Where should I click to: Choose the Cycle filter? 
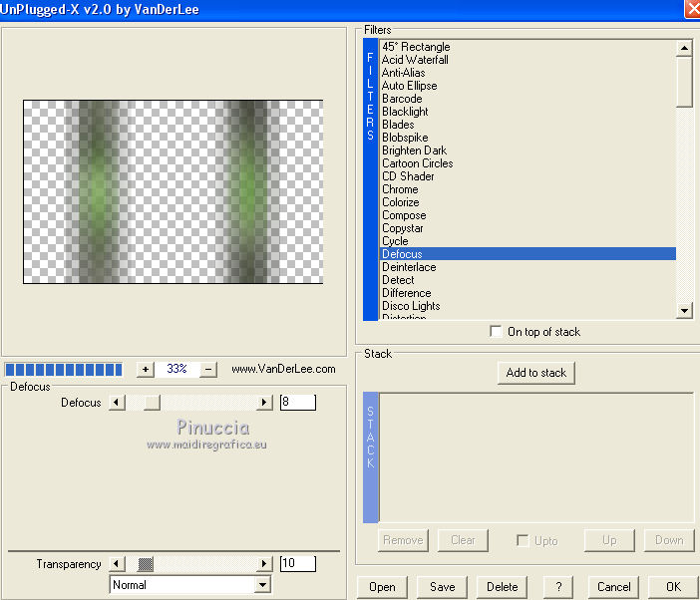pos(527,241)
